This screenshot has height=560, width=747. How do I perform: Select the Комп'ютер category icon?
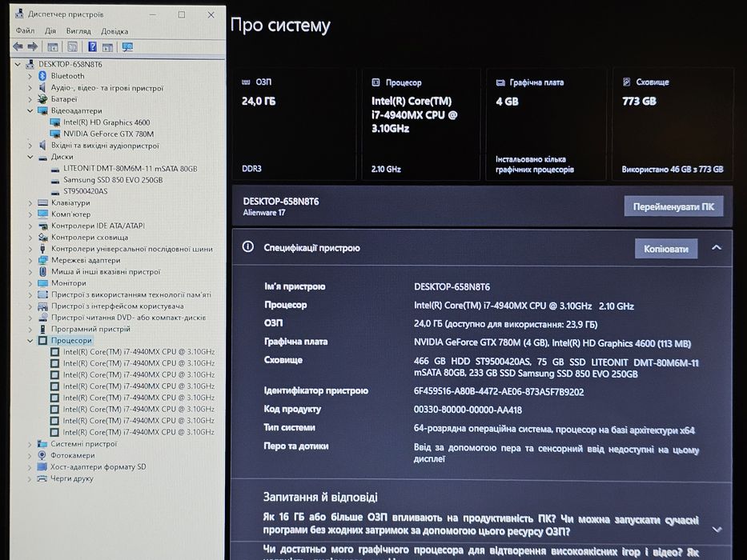point(43,214)
